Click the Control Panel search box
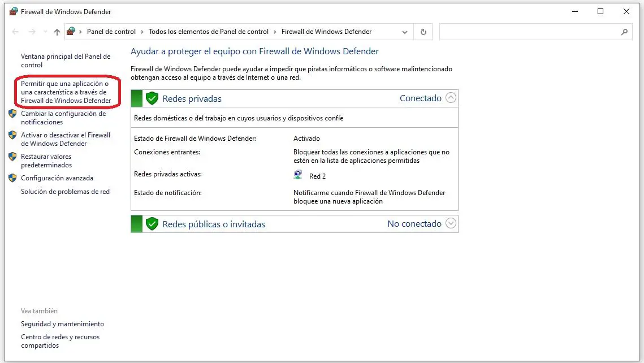Screen dimensions: 644x363 [x=535, y=32]
